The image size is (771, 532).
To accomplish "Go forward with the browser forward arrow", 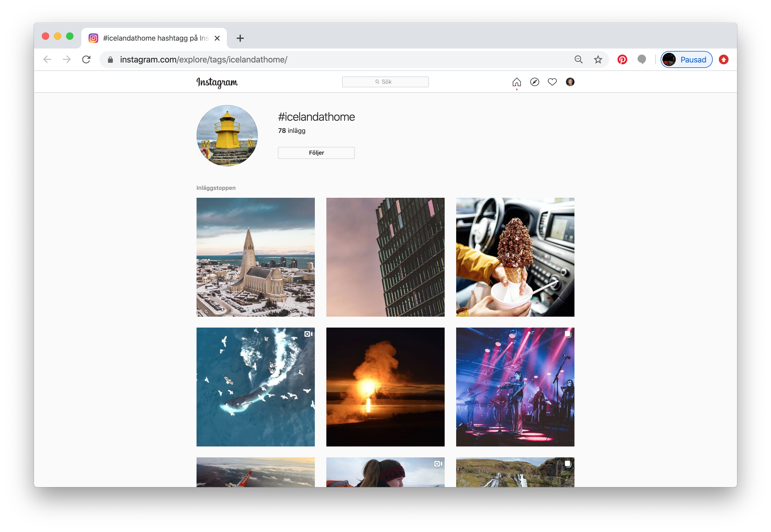I will point(67,59).
